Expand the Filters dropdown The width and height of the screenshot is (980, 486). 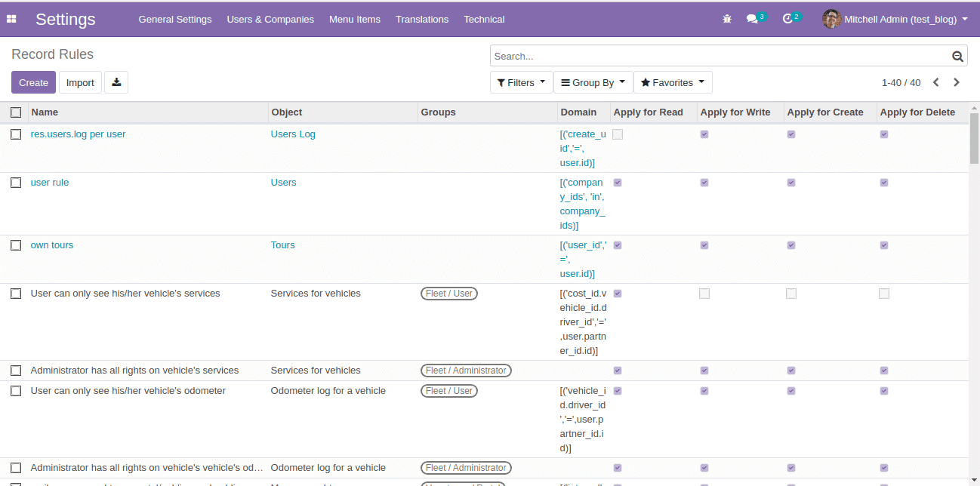(x=521, y=82)
